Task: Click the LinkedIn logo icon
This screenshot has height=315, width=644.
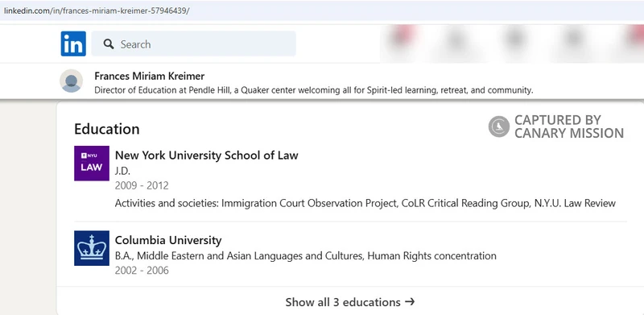Action: coord(73,44)
